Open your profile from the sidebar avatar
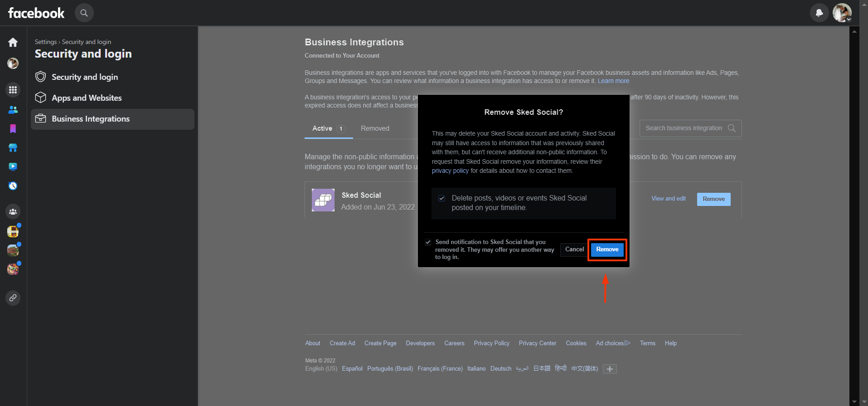868x406 pixels. click(x=13, y=63)
